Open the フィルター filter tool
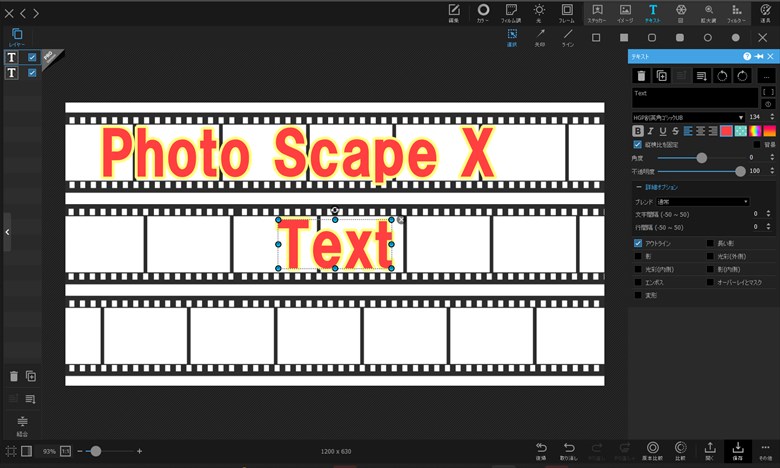780x468 pixels. click(737, 13)
